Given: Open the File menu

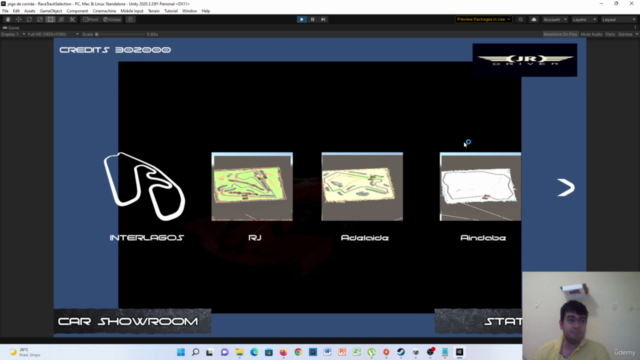Looking at the screenshot, I should point(5,11).
